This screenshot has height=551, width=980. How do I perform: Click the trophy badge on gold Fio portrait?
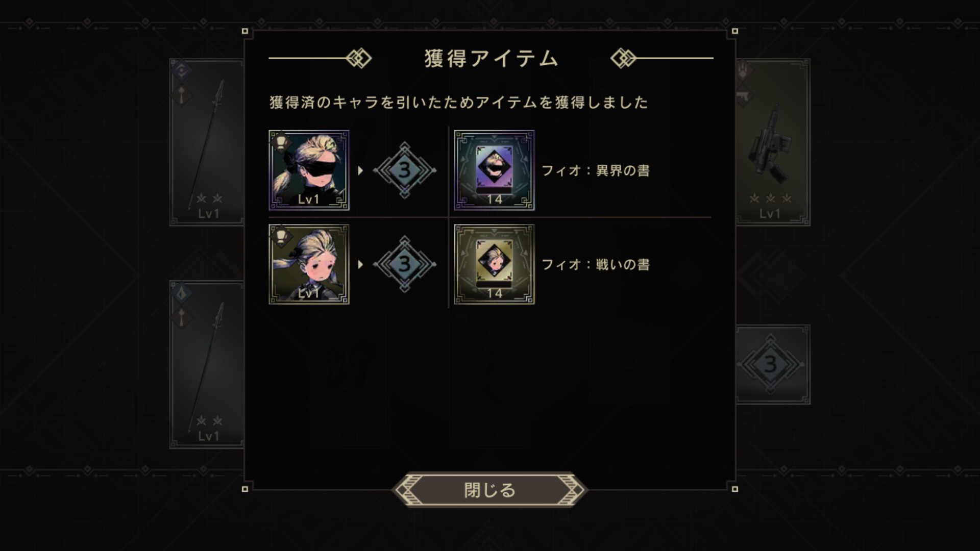(281, 236)
